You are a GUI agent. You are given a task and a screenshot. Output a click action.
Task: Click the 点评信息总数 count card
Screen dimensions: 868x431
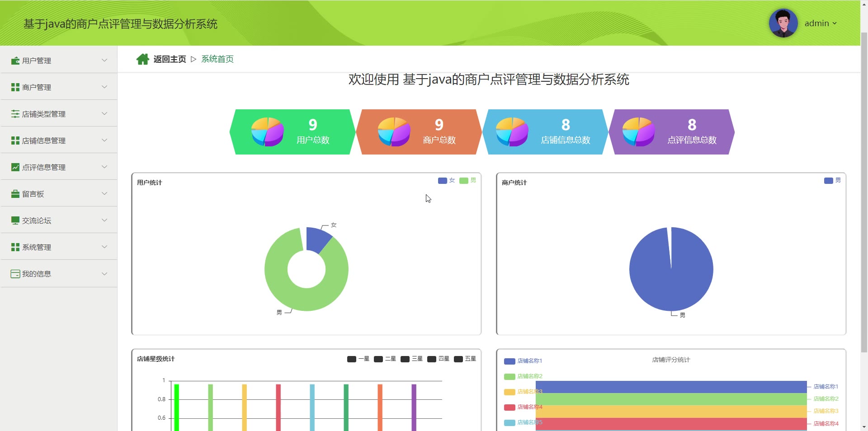tap(672, 132)
